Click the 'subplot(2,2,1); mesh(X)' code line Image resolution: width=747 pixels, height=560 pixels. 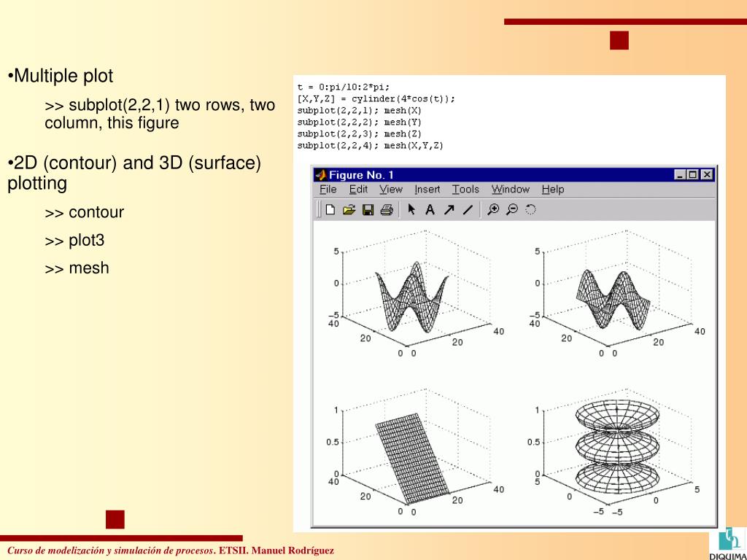(359, 111)
